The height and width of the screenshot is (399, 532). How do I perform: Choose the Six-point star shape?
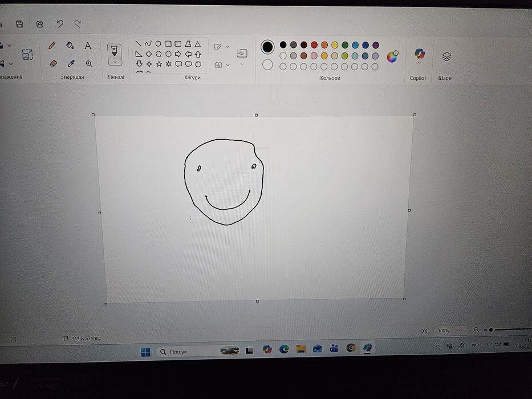169,64
